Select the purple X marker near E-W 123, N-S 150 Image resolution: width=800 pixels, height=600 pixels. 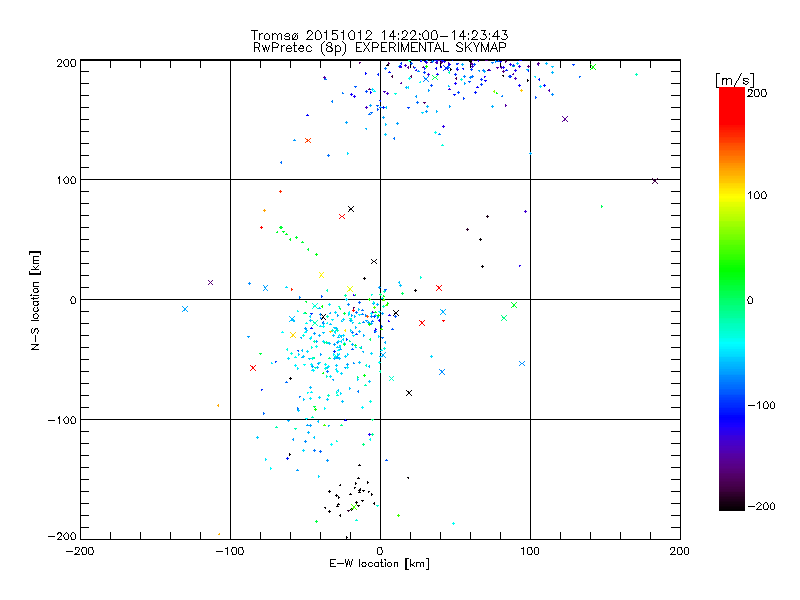click(x=565, y=119)
